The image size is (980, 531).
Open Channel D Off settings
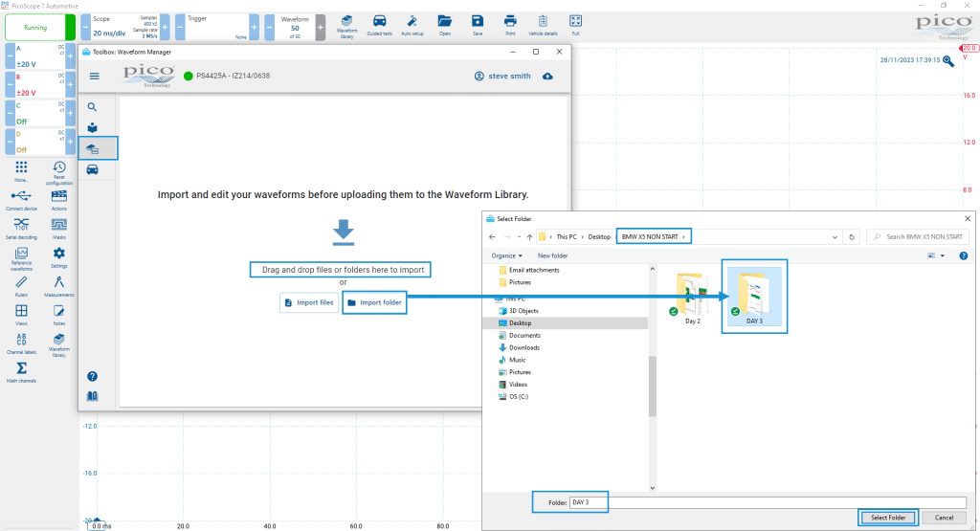40,142
